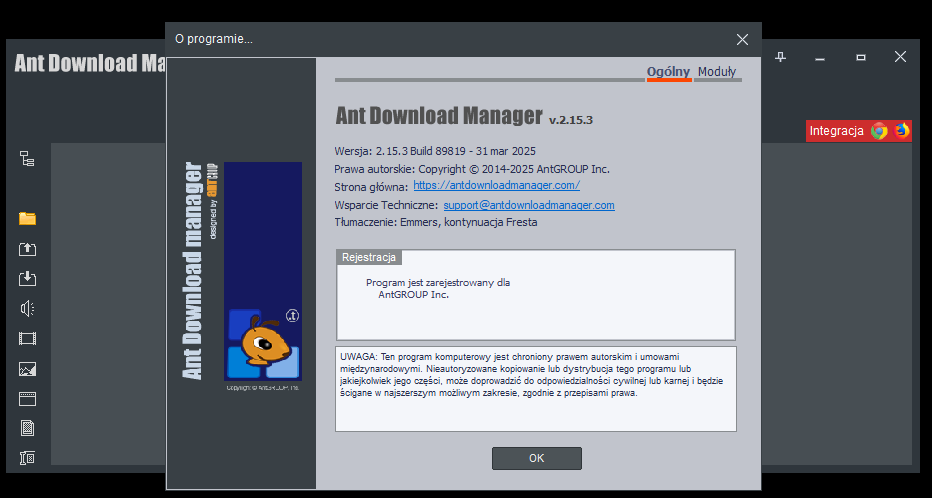Screen dimensions: 932x498
Task: Click the OK button
Action: [537, 458]
